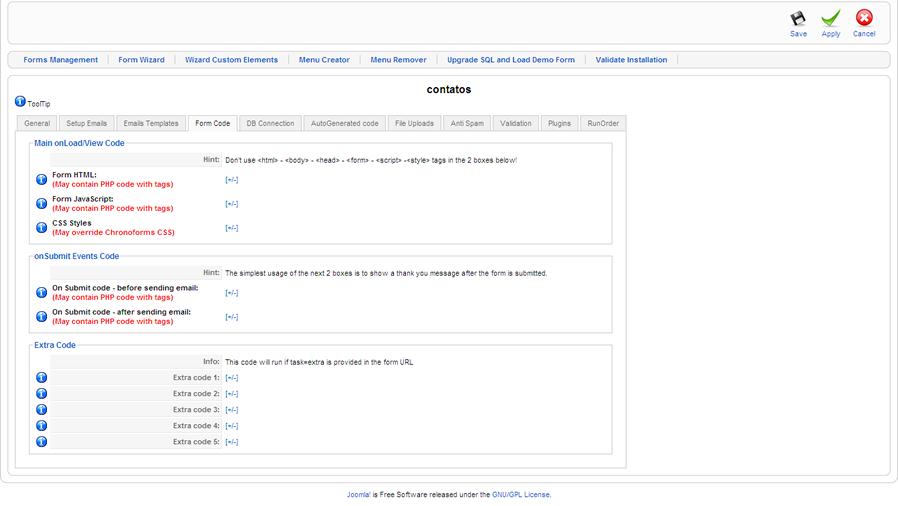Expand the CSS Styles code box
The image size is (898, 506).
pyautogui.click(x=231, y=228)
